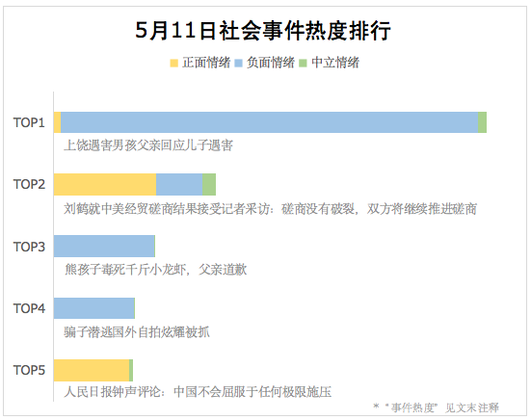Select the yellow segment of TOP2 bar
The image size is (531, 420).
[105, 184]
